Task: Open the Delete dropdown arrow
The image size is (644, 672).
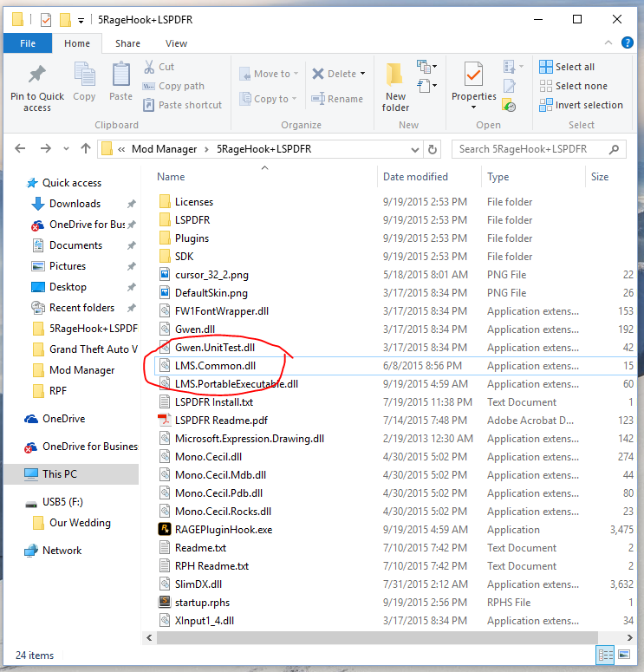Action: point(363,74)
